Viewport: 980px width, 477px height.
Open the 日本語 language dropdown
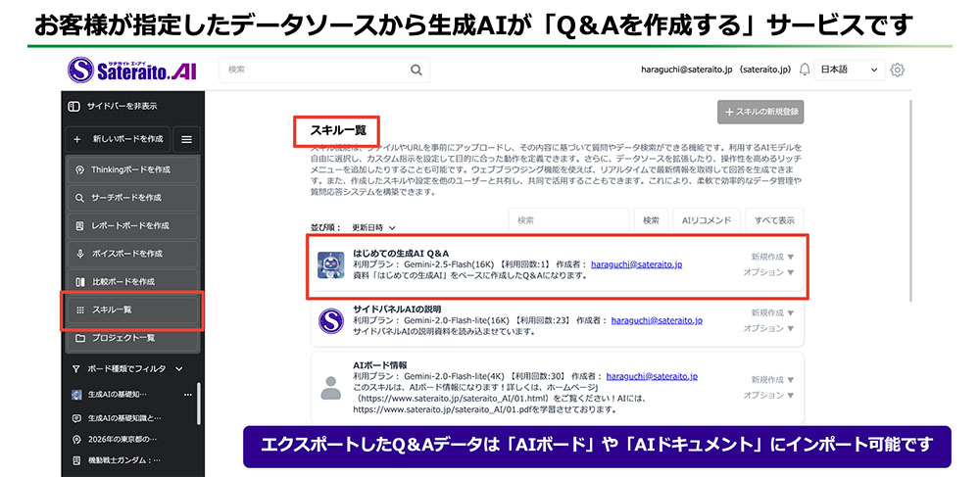850,70
